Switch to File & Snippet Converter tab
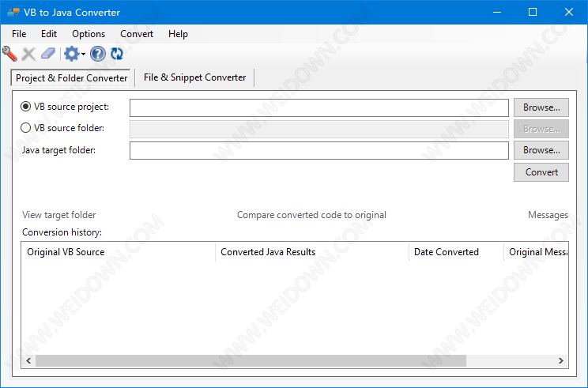The height and width of the screenshot is (388, 588). 194,77
